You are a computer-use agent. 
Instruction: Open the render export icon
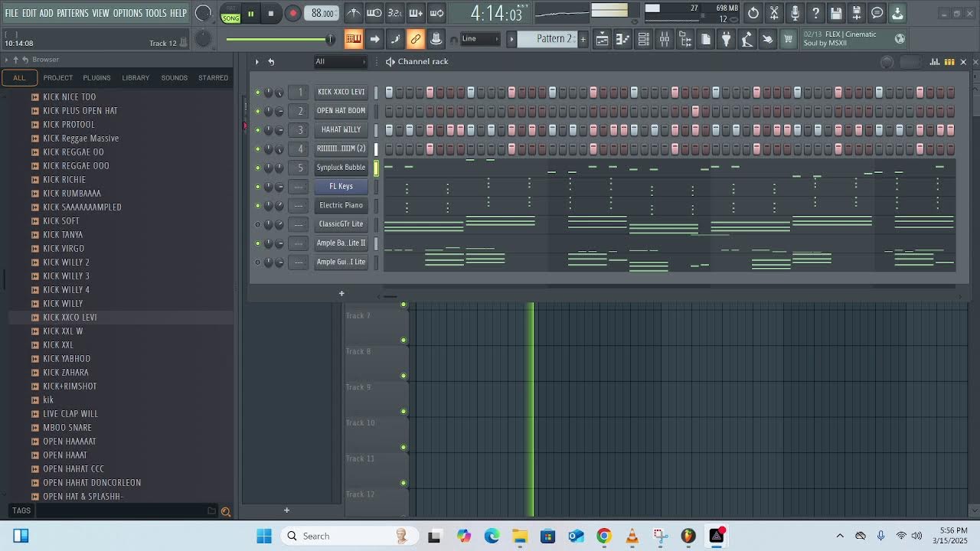[x=857, y=13]
